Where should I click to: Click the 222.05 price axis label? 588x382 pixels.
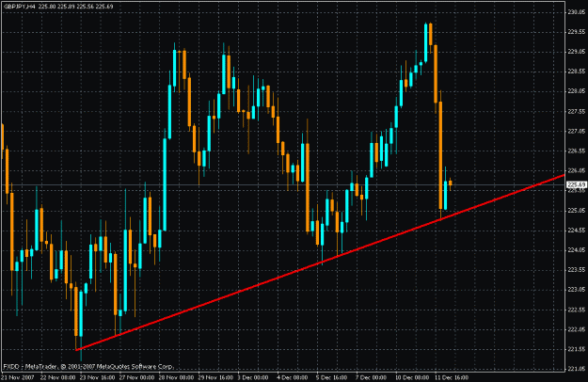click(x=577, y=329)
